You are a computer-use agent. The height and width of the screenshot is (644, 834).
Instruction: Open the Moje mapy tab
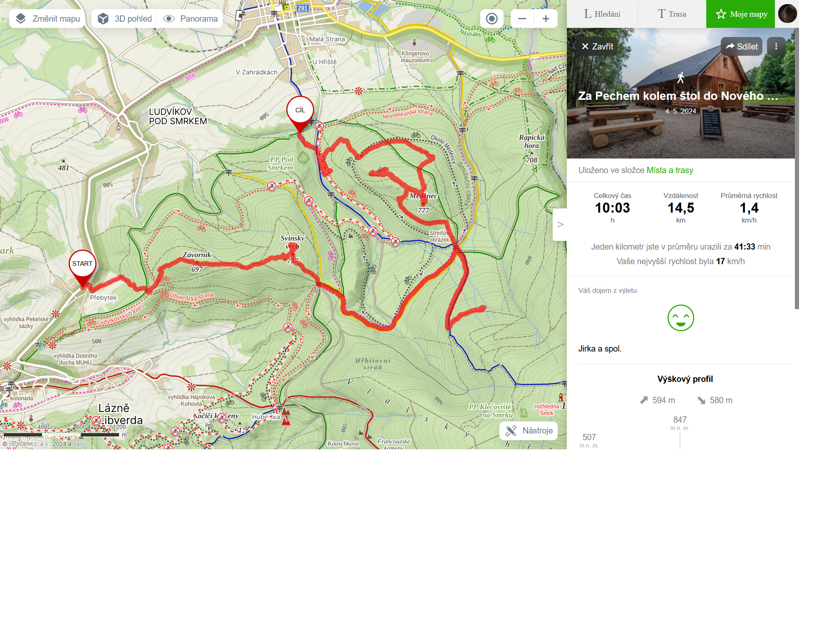[x=740, y=14]
